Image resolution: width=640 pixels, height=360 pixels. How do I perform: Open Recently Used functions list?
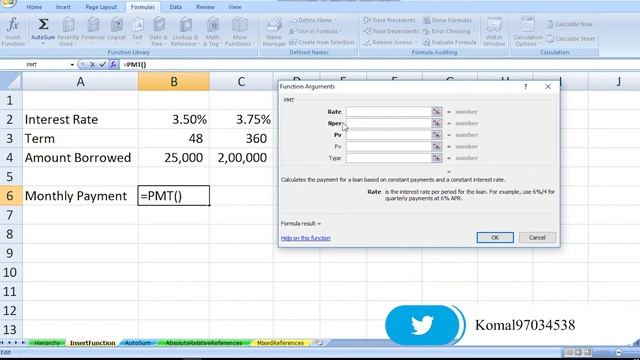point(68,31)
